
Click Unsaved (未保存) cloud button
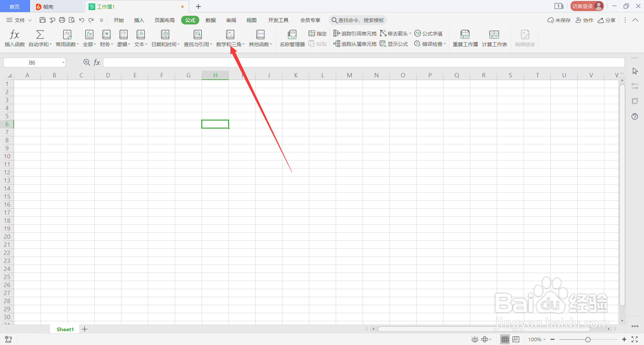click(x=559, y=20)
